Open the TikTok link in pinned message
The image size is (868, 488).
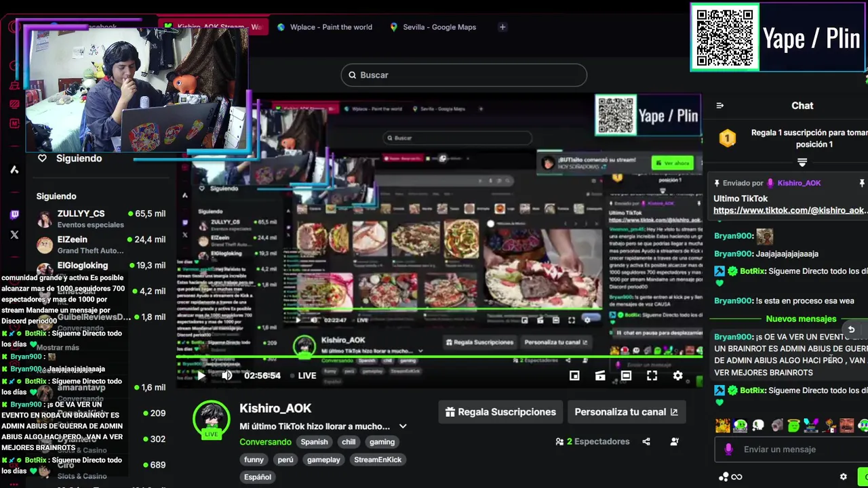[790, 211]
